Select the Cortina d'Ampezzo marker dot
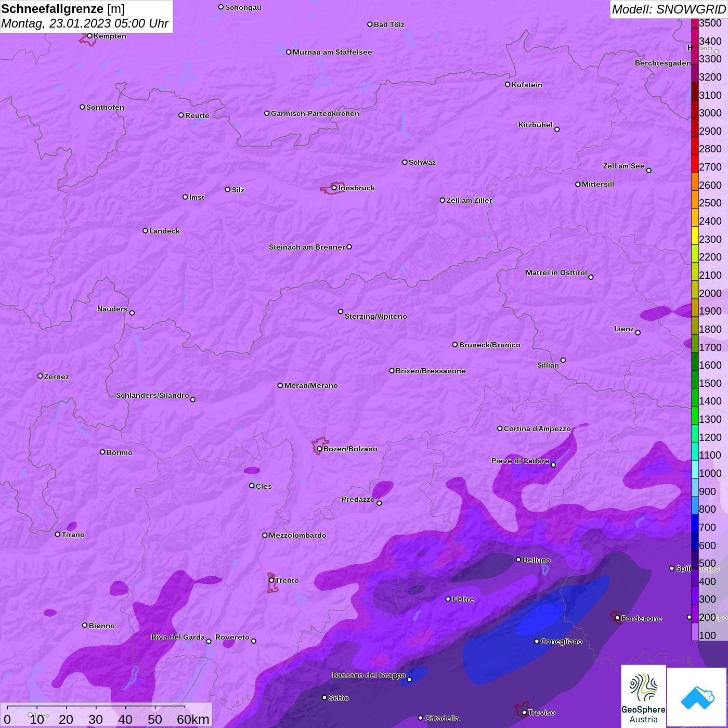 [x=500, y=428]
